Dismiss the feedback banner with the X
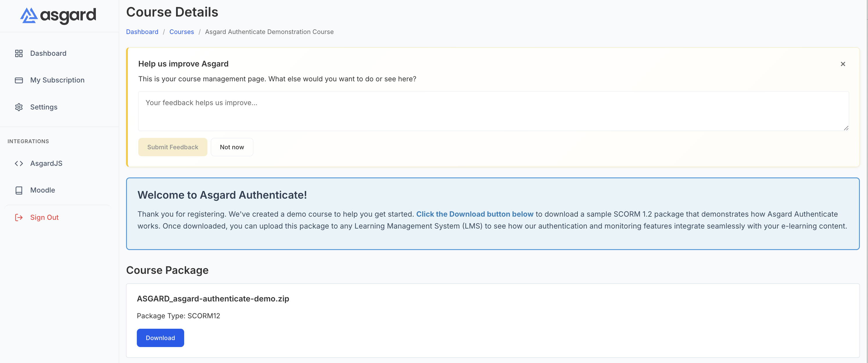Image resolution: width=868 pixels, height=363 pixels. click(x=843, y=64)
